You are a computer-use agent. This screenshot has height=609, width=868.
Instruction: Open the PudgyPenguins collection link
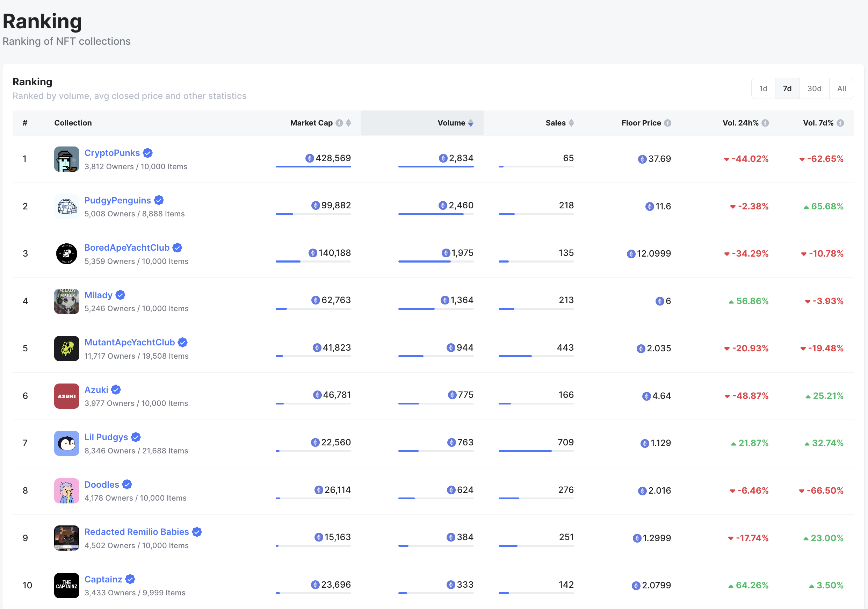(x=117, y=200)
